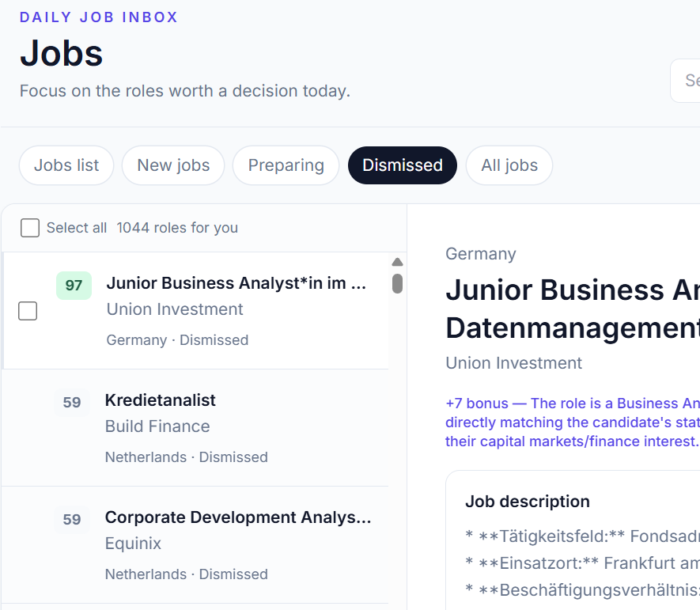Select the Dismissed tab
Image resolution: width=700 pixels, height=610 pixels.
point(403,165)
